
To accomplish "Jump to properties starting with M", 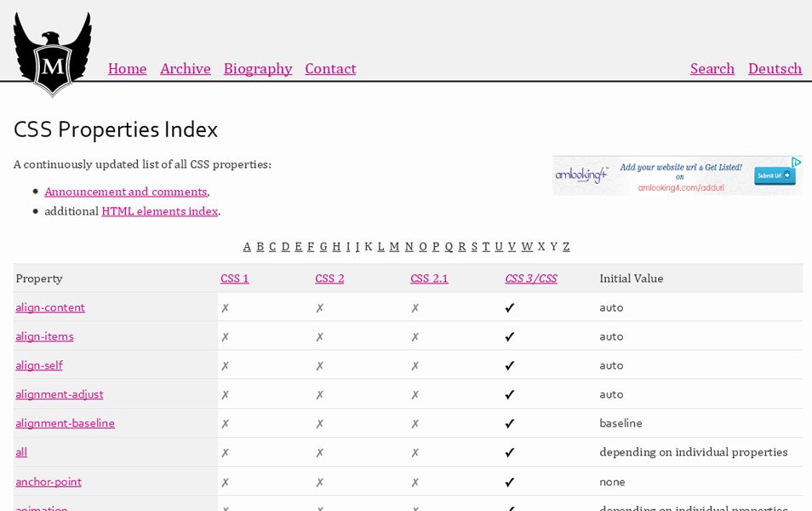I will point(393,246).
